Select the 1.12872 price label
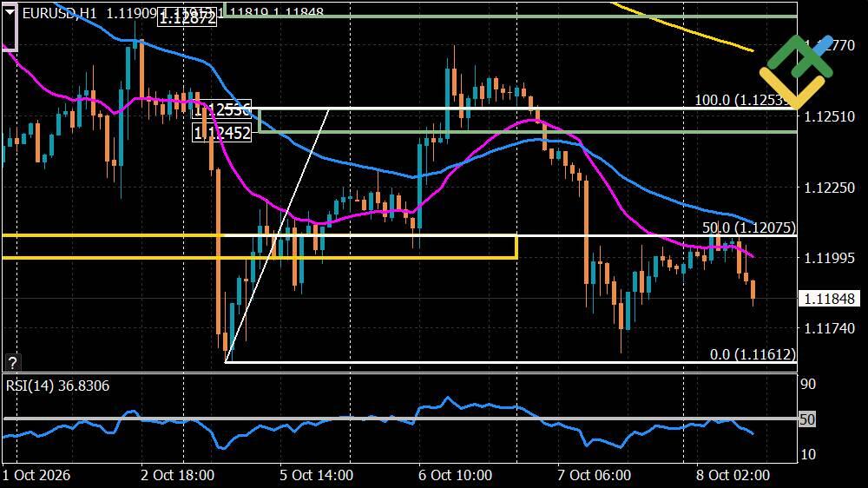868x488 pixels. (x=187, y=17)
